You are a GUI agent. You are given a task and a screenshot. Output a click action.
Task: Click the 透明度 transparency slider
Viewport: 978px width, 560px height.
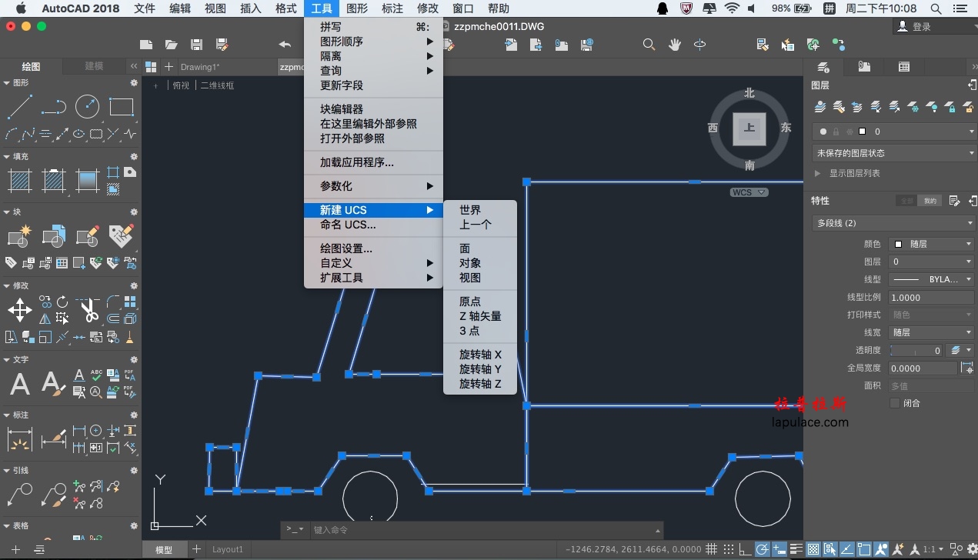point(916,351)
